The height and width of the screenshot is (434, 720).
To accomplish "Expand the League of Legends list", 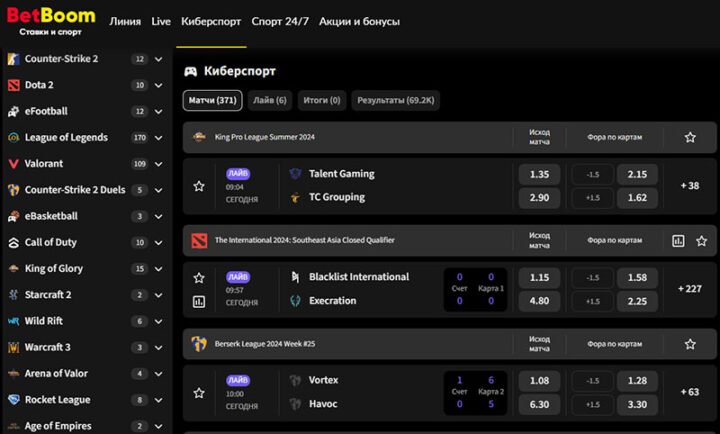I will pyautogui.click(x=159, y=138).
